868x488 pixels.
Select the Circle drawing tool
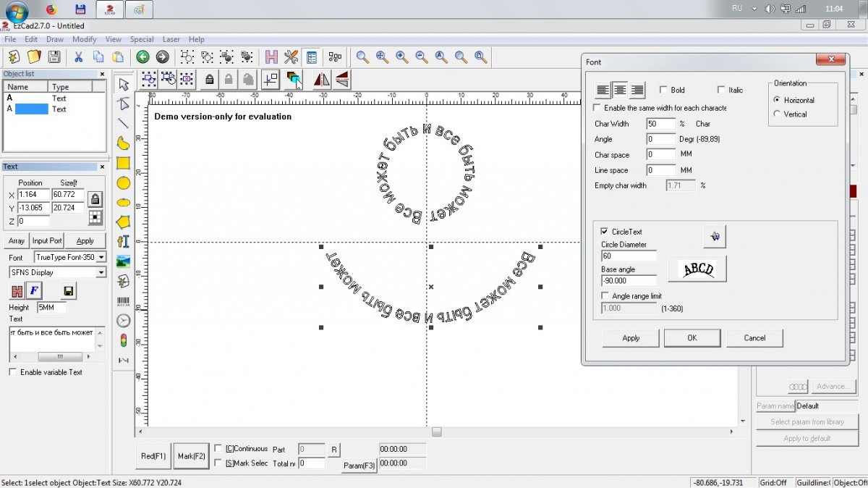pyautogui.click(x=124, y=183)
